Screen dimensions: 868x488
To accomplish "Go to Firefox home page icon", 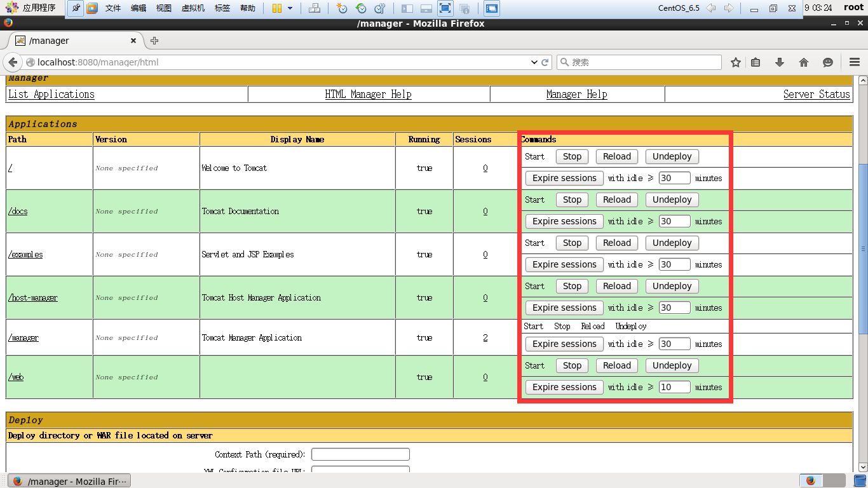I will click(804, 62).
